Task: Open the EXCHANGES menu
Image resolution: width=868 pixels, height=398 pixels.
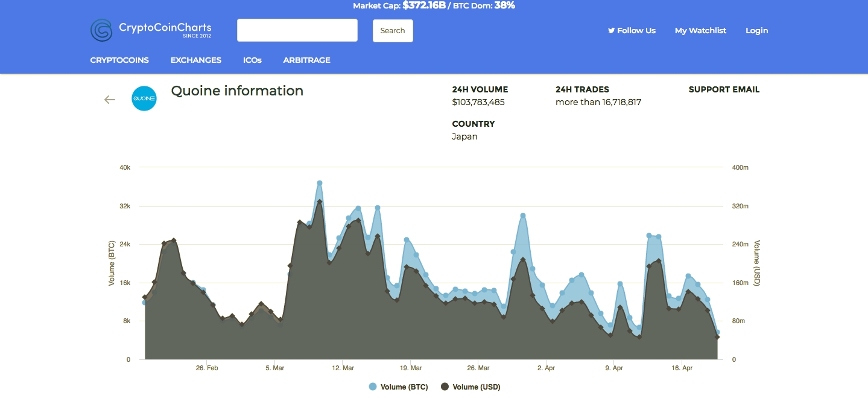Action: pyautogui.click(x=196, y=60)
